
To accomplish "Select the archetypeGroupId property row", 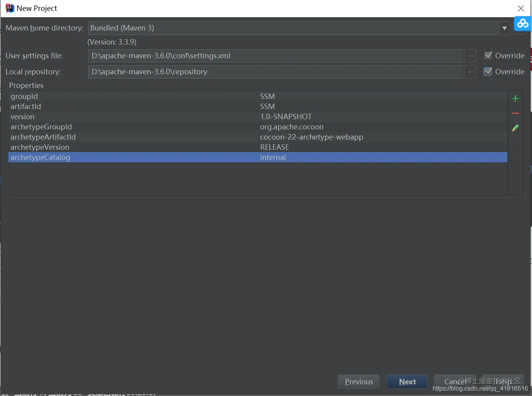I will (x=257, y=127).
